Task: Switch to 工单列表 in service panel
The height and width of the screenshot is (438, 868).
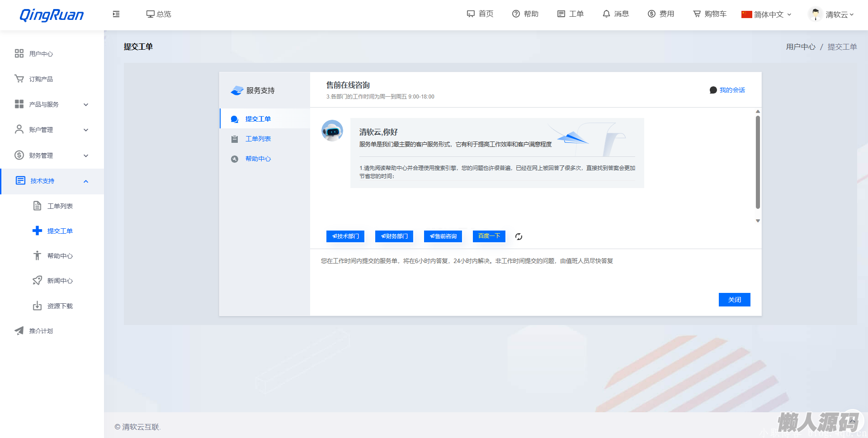Action: 258,139
